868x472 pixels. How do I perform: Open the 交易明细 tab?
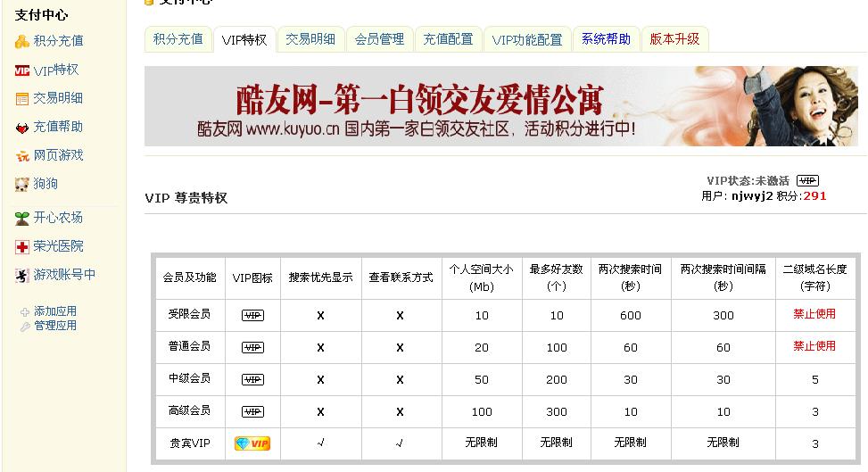click(310, 39)
